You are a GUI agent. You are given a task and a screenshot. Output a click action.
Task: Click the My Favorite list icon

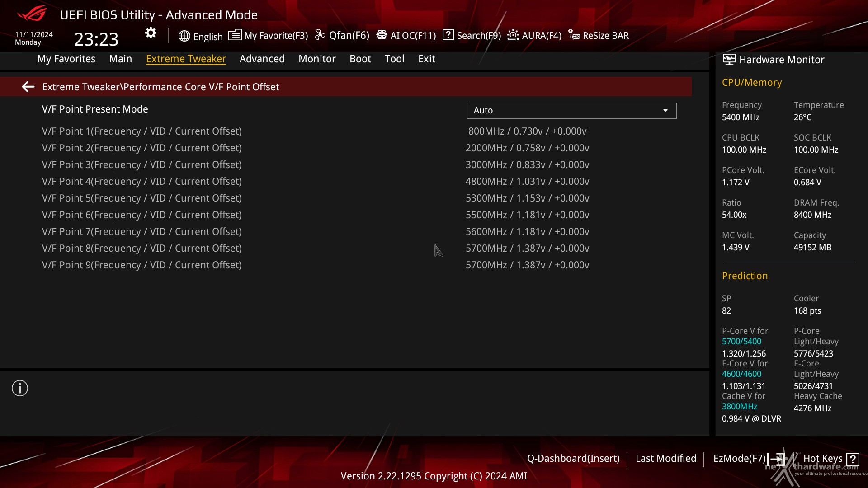235,35
